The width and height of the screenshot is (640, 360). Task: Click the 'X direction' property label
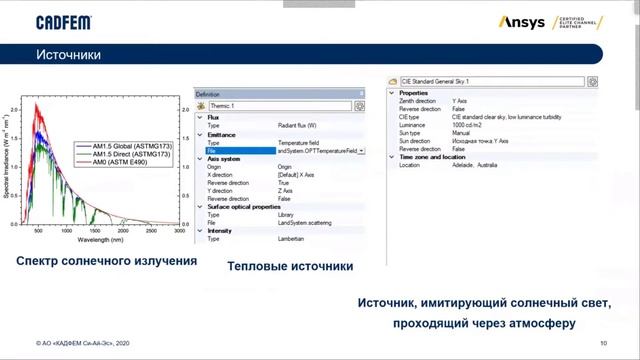click(220, 175)
